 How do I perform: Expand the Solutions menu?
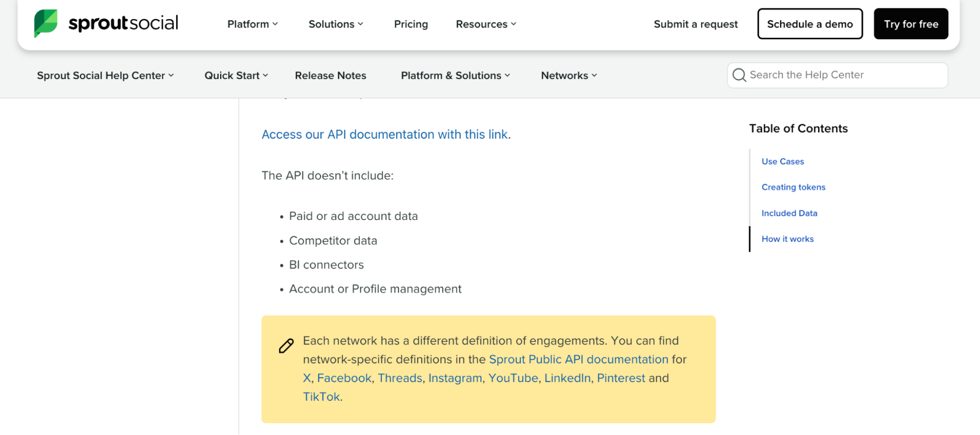tap(336, 24)
